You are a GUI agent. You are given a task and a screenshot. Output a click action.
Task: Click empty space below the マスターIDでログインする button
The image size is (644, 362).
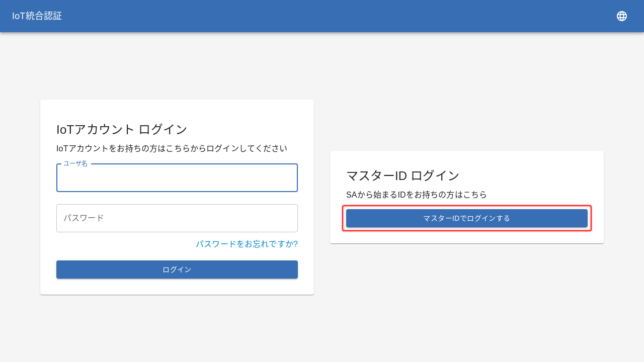point(467,236)
